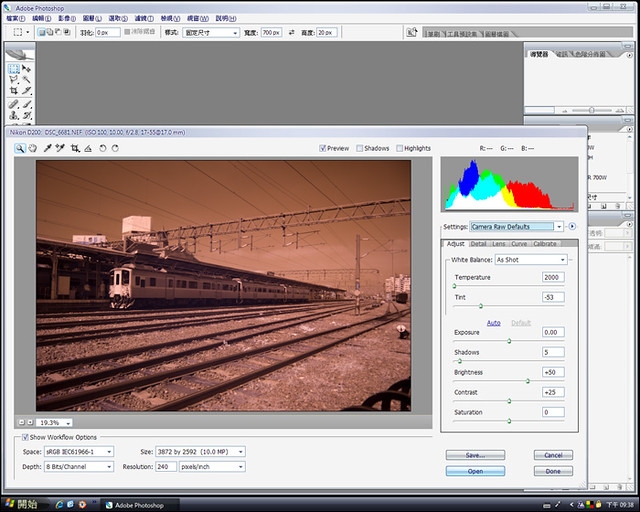
Task: Open the marquee tool preset picker arrow
Action: [x=28, y=32]
